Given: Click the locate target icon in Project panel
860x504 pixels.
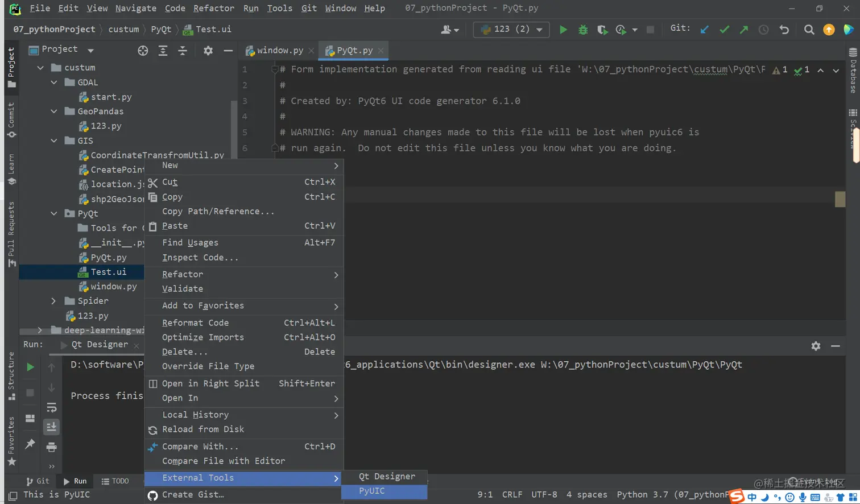Looking at the screenshot, I should pos(143,51).
